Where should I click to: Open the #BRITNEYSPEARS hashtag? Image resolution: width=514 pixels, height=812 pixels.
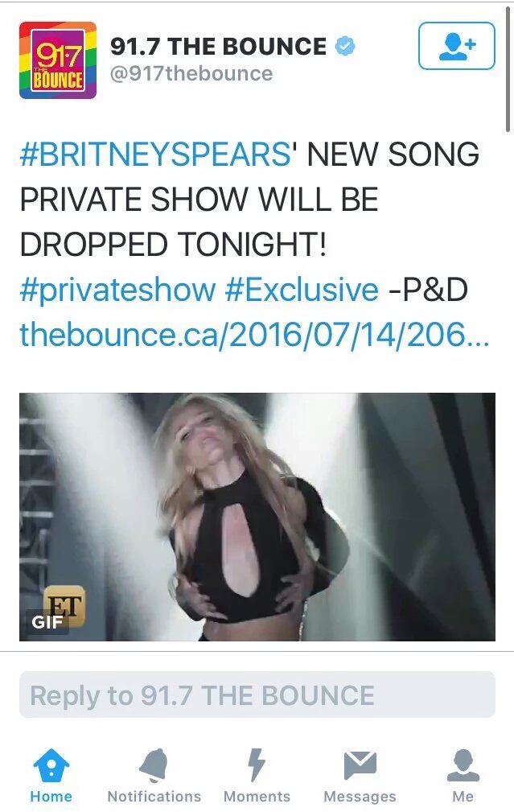tap(155, 155)
